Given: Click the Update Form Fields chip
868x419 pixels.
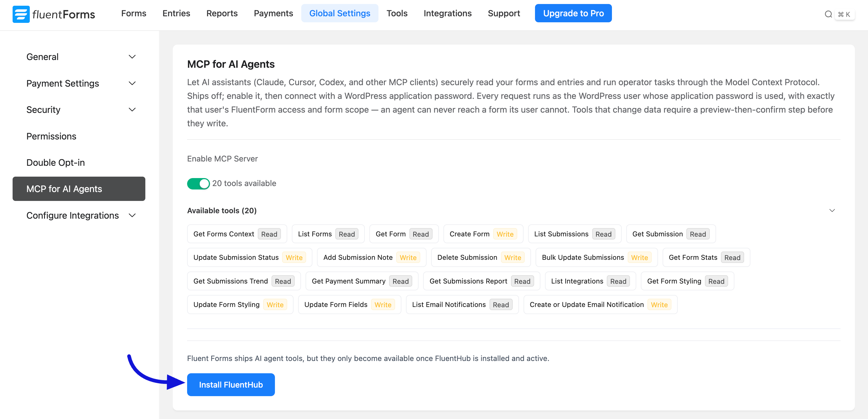Looking at the screenshot, I should tap(349, 305).
